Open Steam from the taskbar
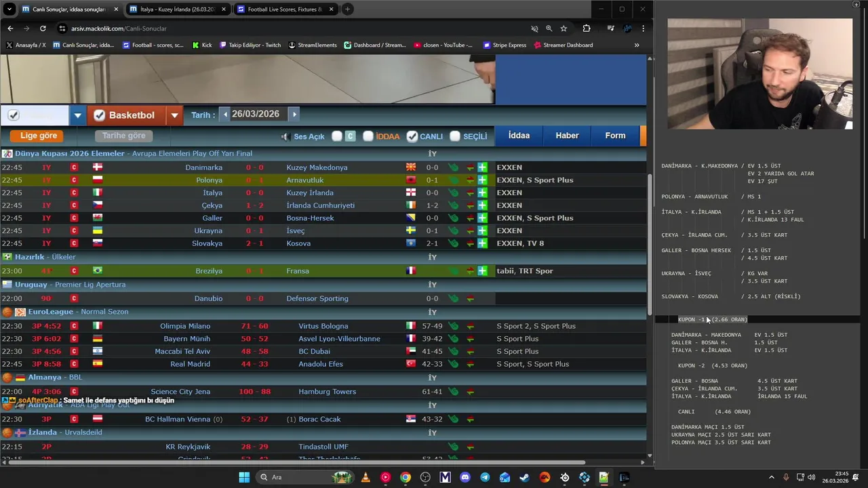Image resolution: width=868 pixels, height=488 pixels. point(525,477)
